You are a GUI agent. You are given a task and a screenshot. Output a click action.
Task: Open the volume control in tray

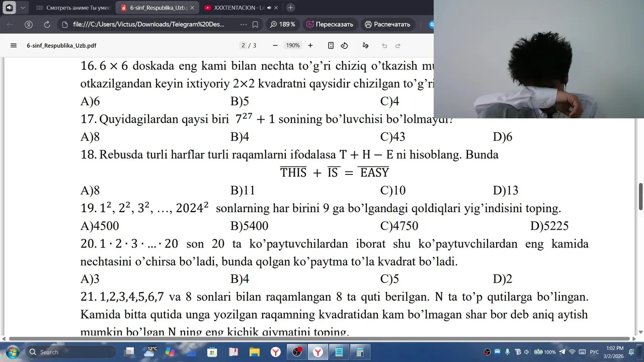[526, 352]
